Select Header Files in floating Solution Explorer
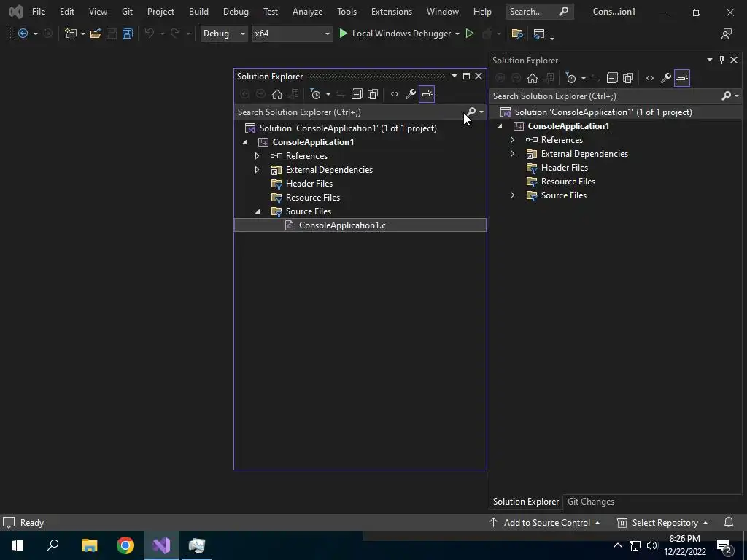Screen dimensions: 747x560 click(309, 183)
